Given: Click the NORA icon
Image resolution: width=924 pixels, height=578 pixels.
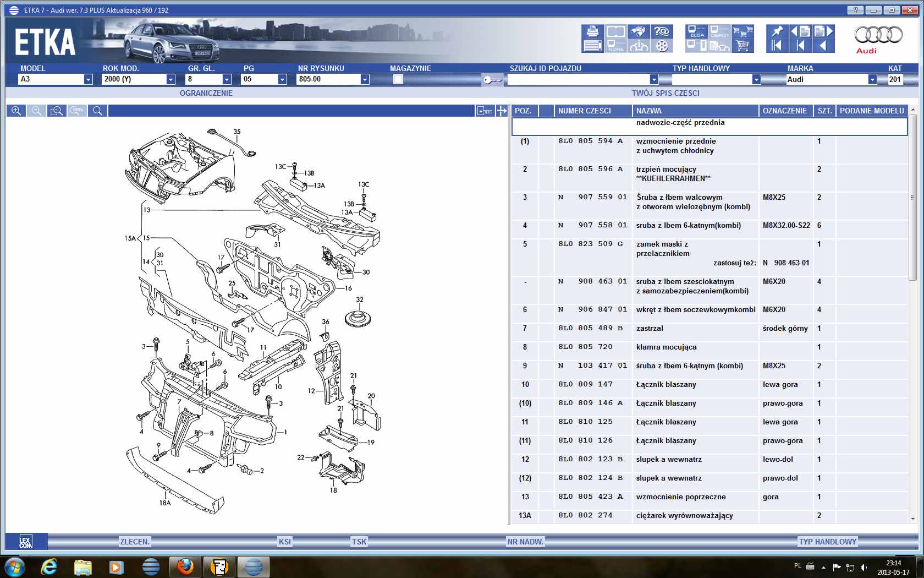Looking at the screenshot, I should click(x=615, y=46).
